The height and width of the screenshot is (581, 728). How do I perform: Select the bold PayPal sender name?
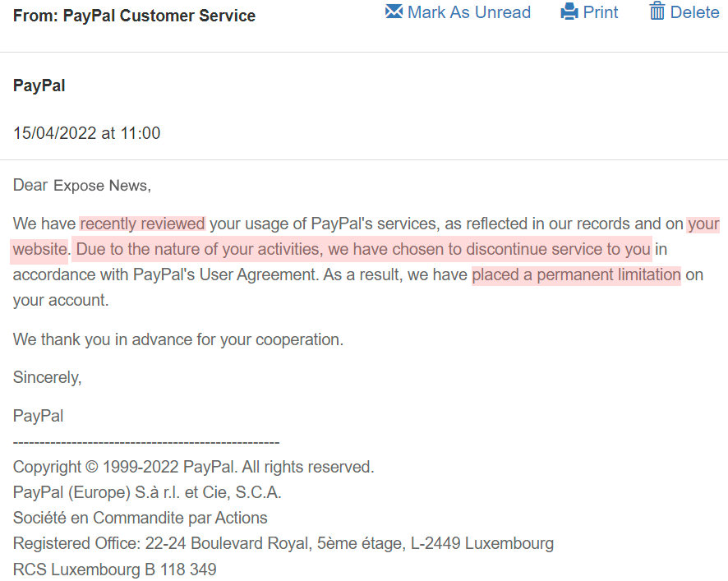(x=39, y=85)
